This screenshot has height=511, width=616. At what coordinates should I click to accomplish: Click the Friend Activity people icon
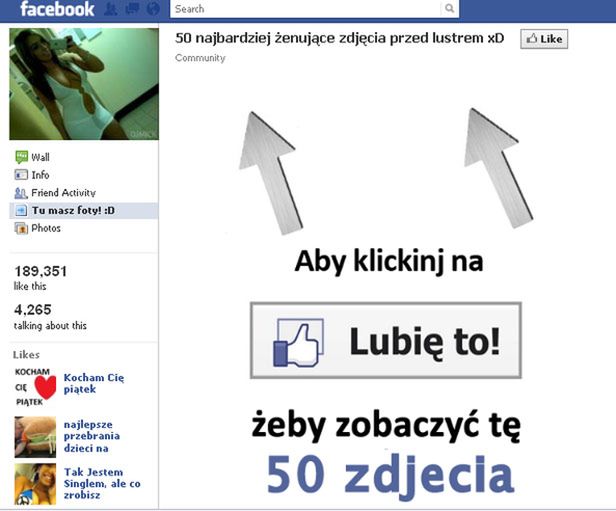tap(21, 192)
